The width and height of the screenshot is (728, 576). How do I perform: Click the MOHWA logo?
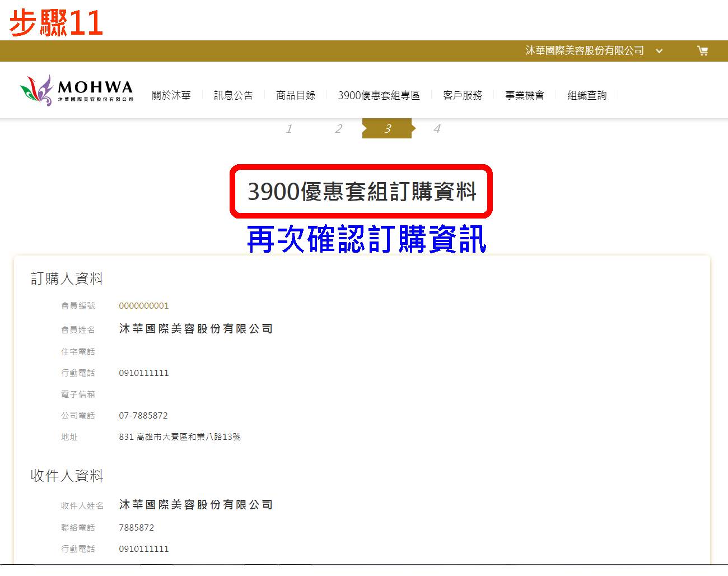77,90
